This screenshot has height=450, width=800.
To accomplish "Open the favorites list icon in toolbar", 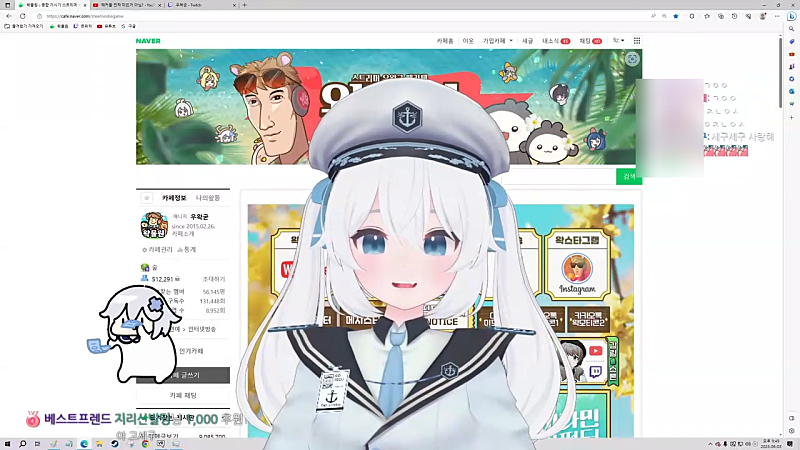I will [707, 16].
